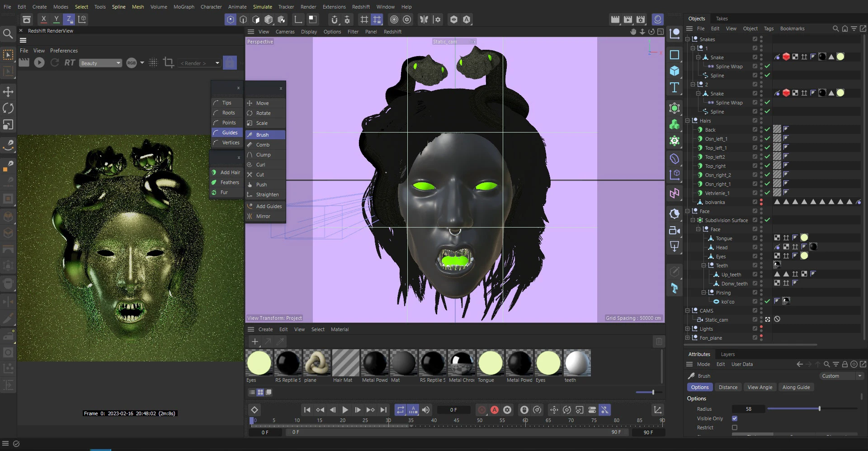This screenshot has width=868, height=451.
Task: Select the Tongue material thumbnail
Action: (490, 363)
